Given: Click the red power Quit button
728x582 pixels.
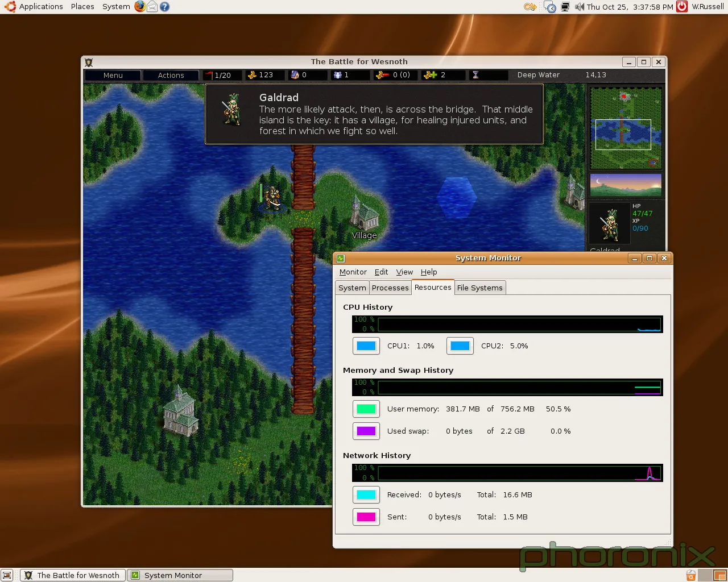Looking at the screenshot, I should point(682,6).
